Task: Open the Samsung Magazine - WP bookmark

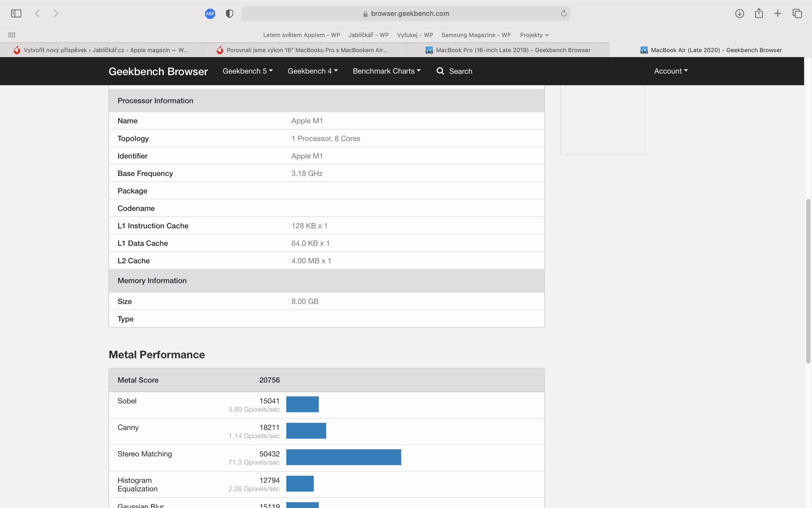Action: (x=476, y=35)
